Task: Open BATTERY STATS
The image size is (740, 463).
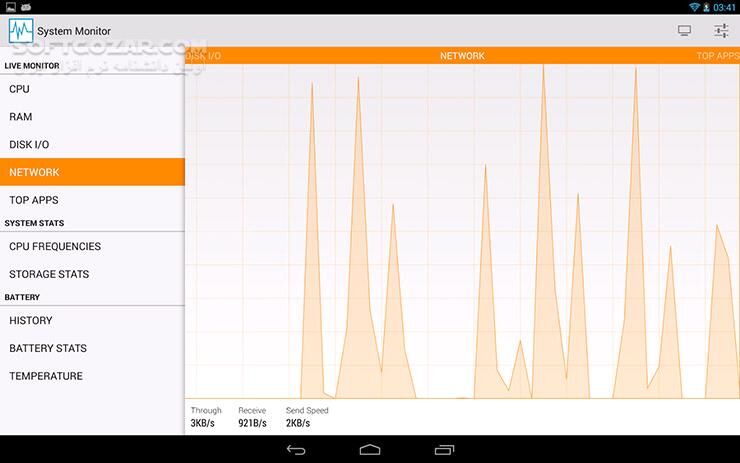Action: coord(92,348)
